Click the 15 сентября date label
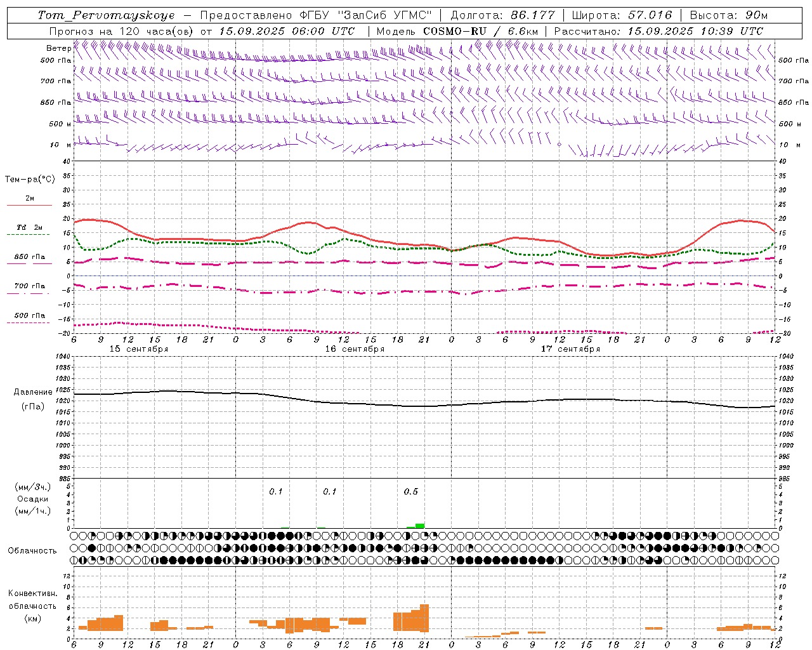Image resolution: width=812 pixels, height=650 pixels. (139, 349)
